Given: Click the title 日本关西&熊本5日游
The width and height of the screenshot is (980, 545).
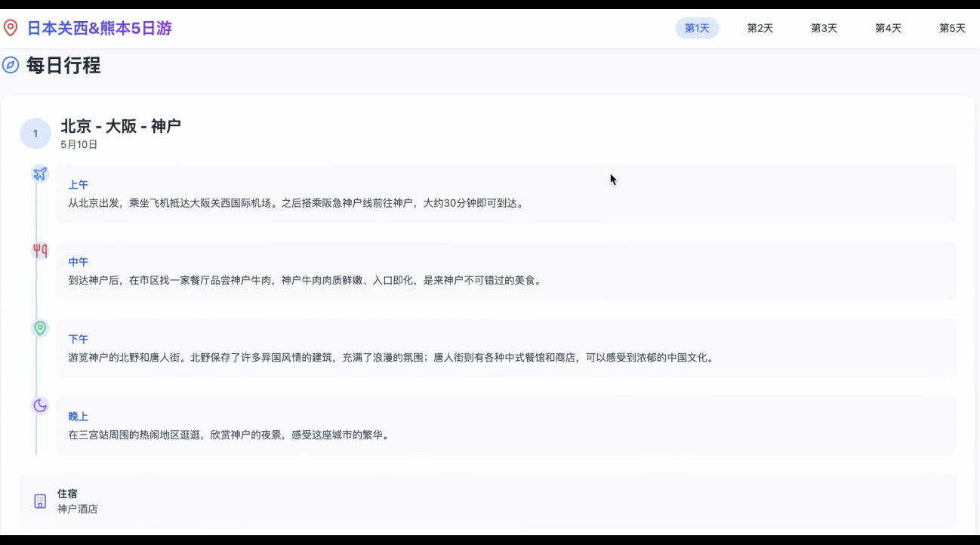Looking at the screenshot, I should 100,29.
